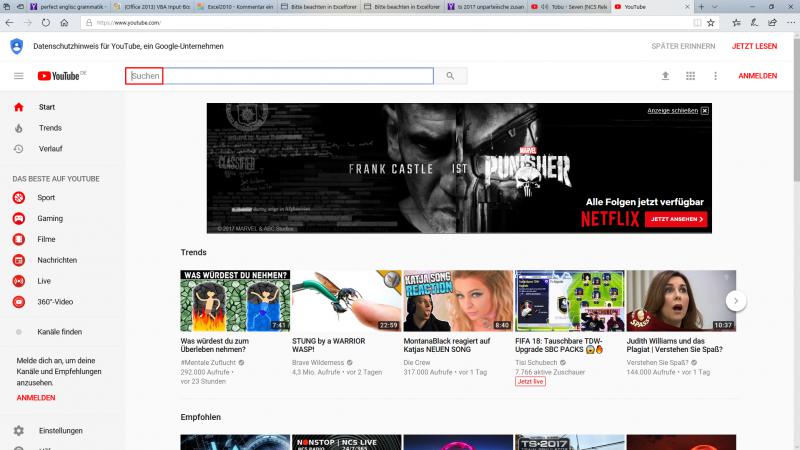
Task: Click the privacy shield icon
Action: 17,46
